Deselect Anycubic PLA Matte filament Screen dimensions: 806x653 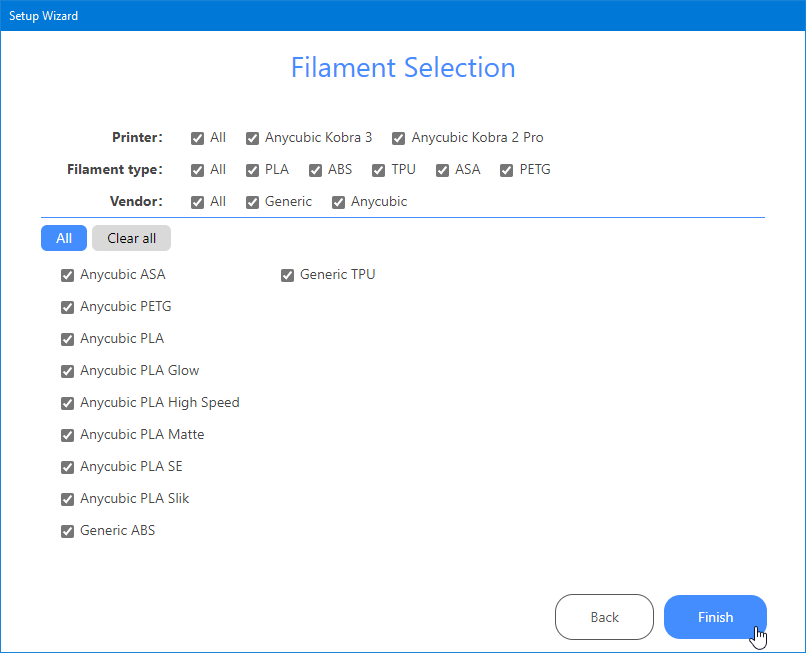(x=68, y=435)
